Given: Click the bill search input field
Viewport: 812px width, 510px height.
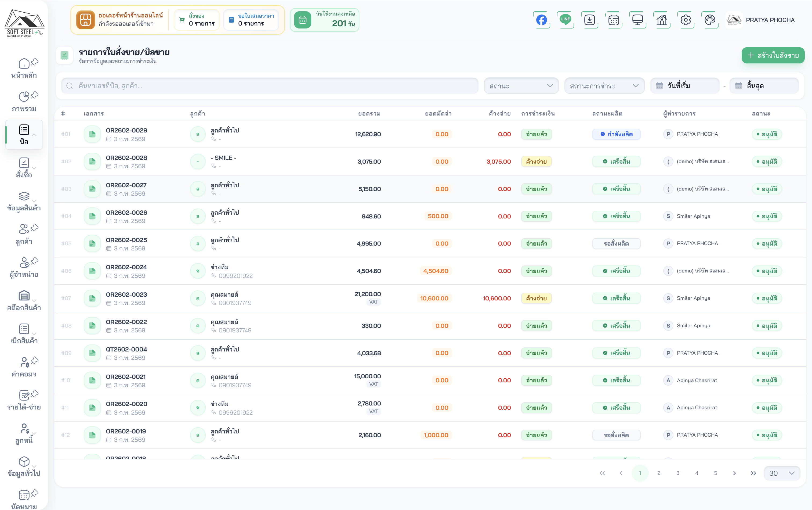Looking at the screenshot, I should pyautogui.click(x=270, y=86).
